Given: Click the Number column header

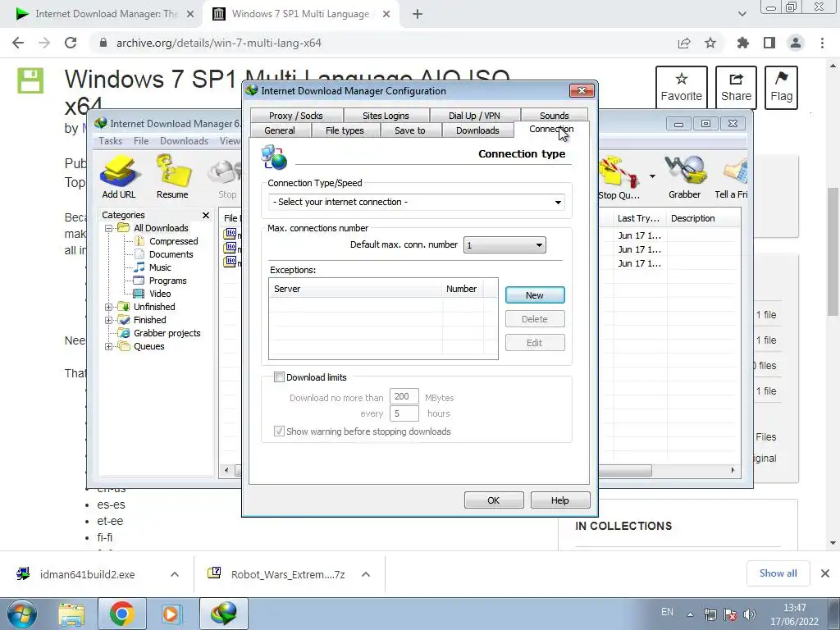Looking at the screenshot, I should 463,289.
